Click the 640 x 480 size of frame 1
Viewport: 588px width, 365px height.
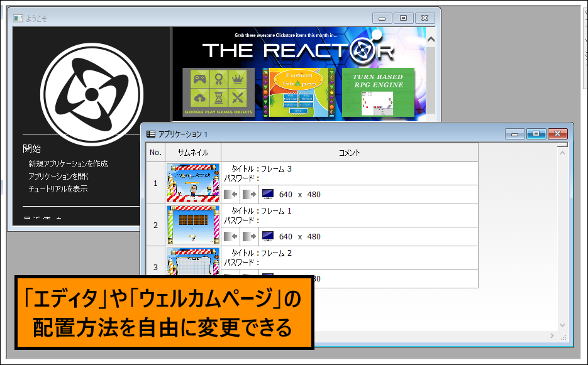pos(299,236)
